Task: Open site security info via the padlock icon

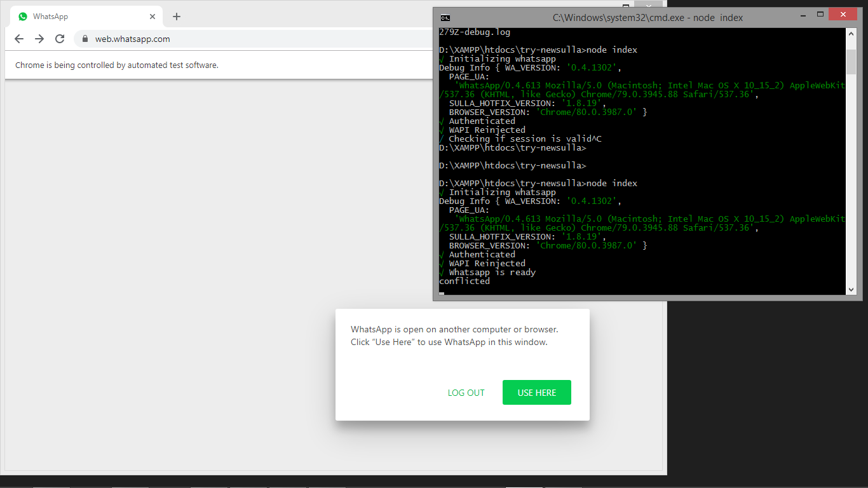Action: [x=84, y=39]
